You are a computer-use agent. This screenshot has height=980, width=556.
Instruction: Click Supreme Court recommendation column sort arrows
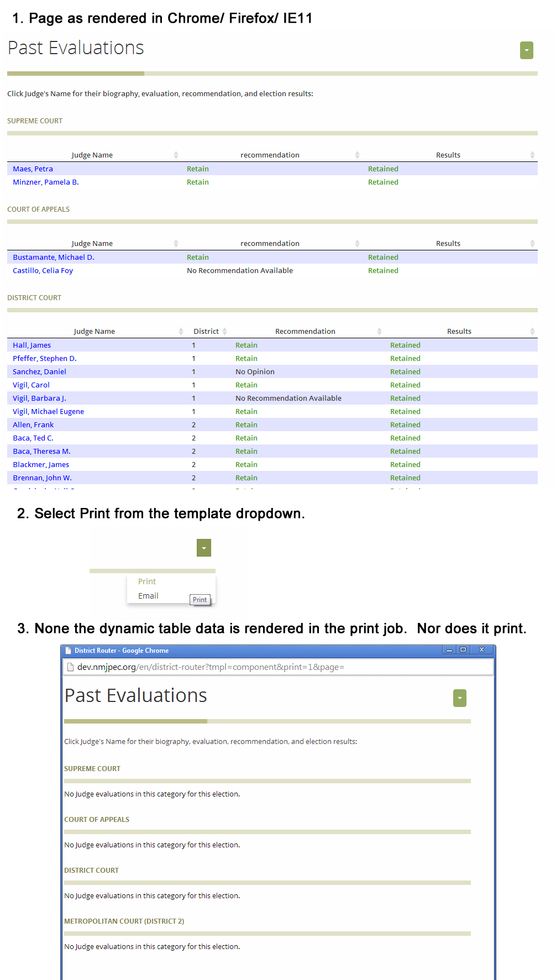pos(357,155)
